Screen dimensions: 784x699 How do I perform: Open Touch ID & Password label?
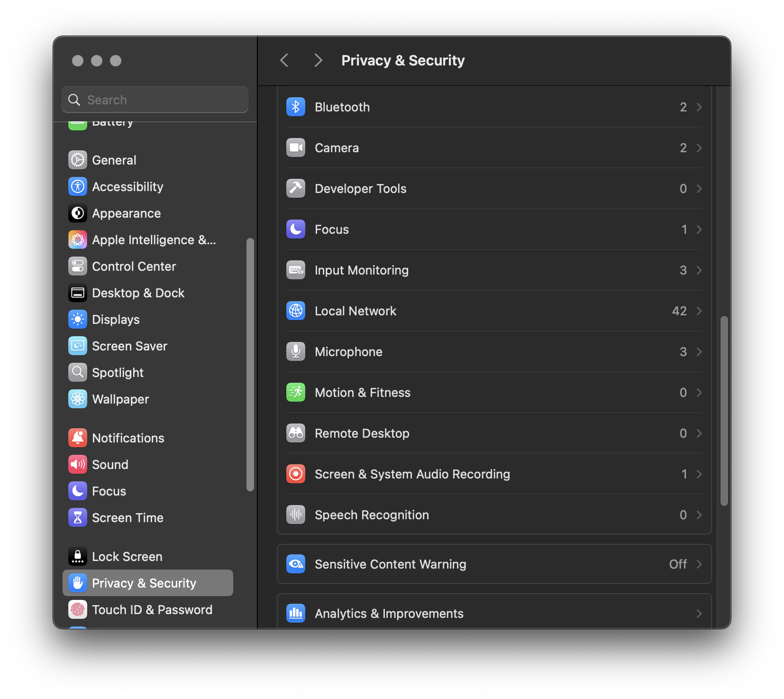pyautogui.click(x=152, y=610)
